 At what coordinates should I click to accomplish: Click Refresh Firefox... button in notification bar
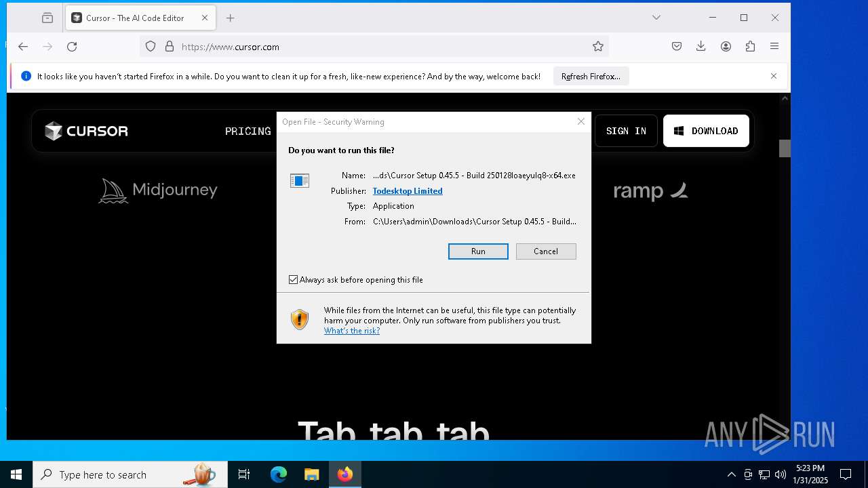[591, 77]
